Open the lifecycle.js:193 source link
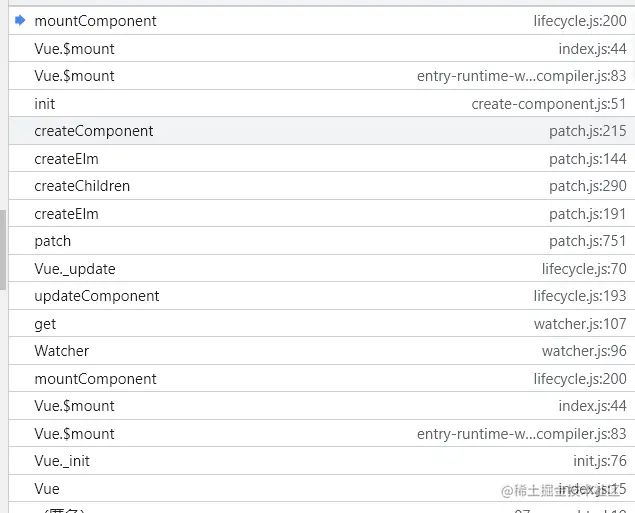The width and height of the screenshot is (635, 513). point(580,296)
